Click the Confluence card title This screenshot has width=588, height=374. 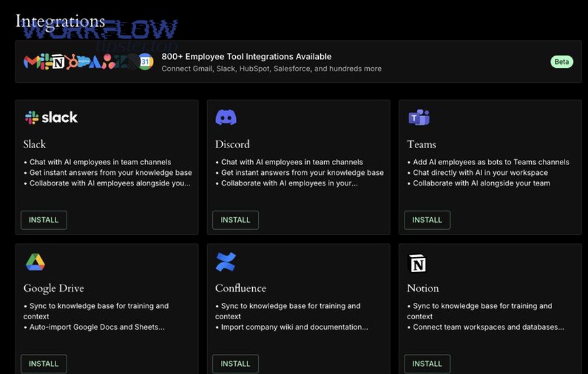pos(240,288)
